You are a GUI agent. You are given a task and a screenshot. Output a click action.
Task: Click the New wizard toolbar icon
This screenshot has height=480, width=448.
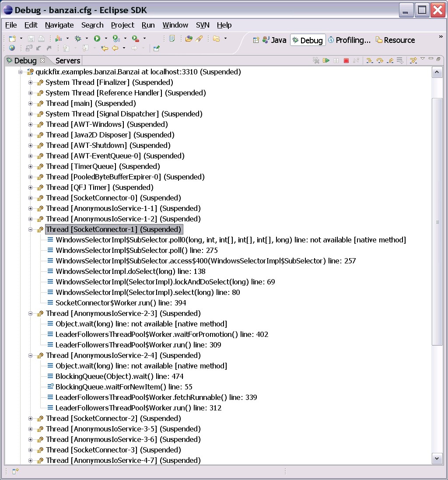tap(12, 39)
